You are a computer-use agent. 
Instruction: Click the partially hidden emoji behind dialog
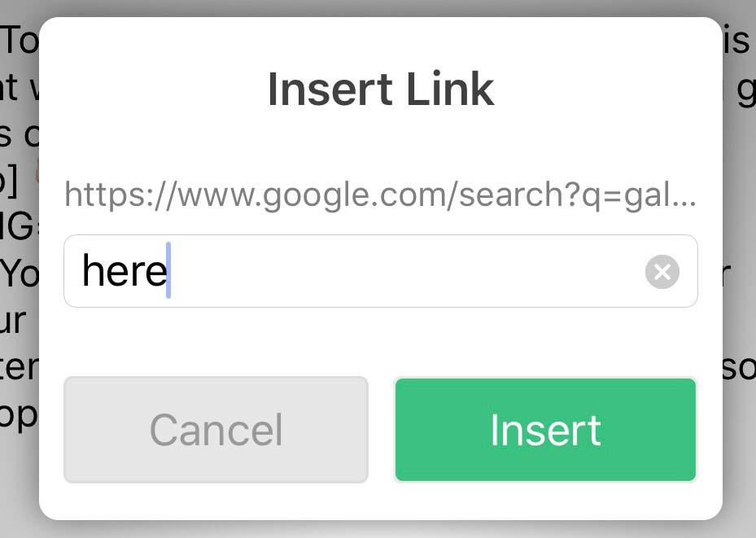[x=36, y=173]
